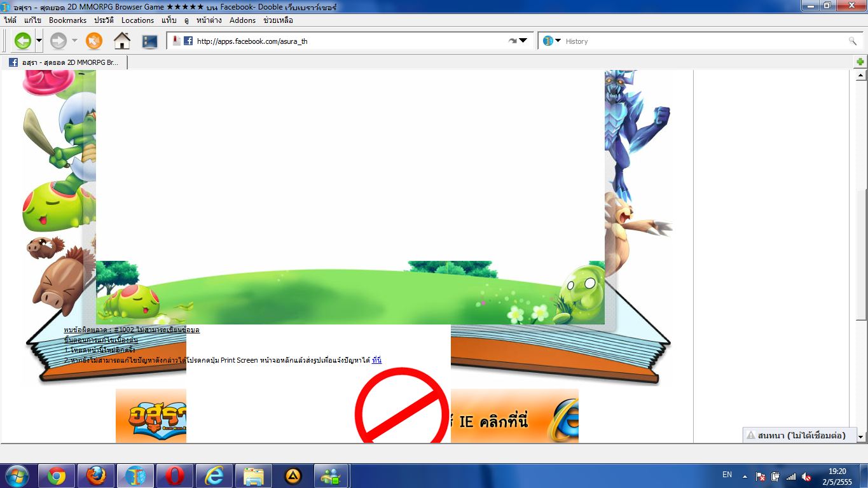Select the อสุรา 2D MMORPG browser tab
This screenshot has height=488, width=868.
64,62
